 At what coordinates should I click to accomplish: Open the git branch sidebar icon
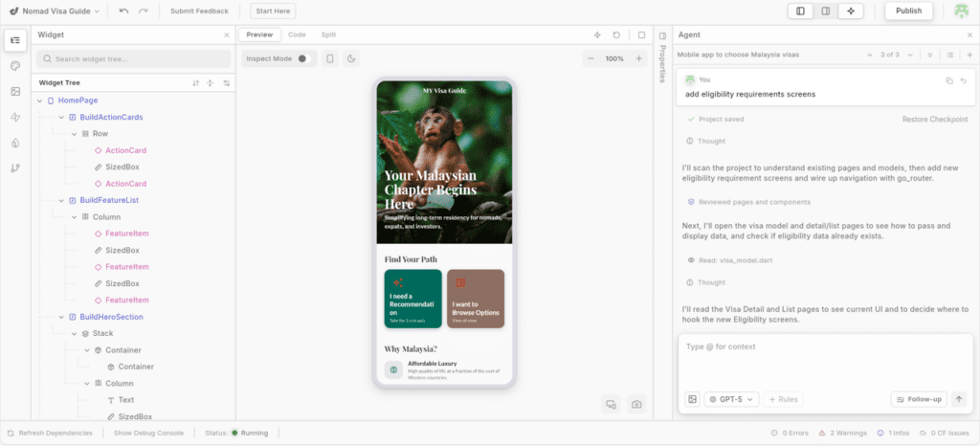click(x=15, y=167)
